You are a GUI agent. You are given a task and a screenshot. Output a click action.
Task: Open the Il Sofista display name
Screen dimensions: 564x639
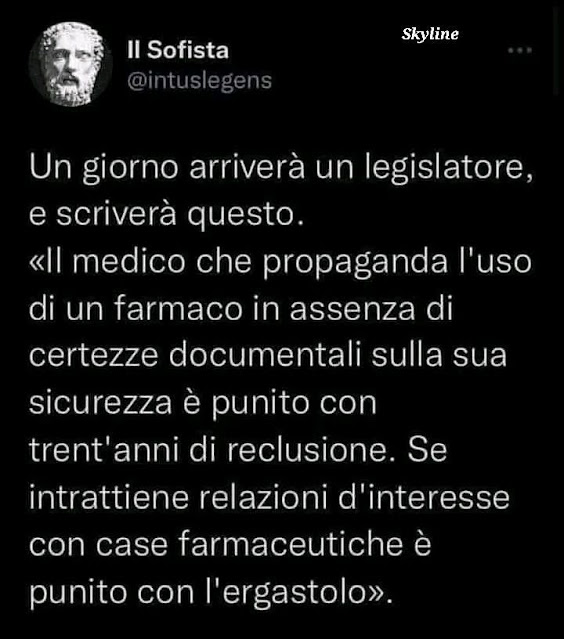tap(178, 51)
